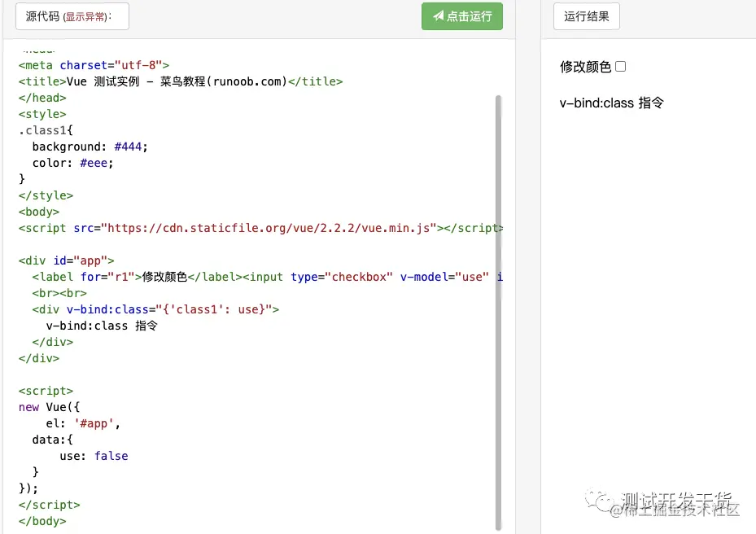Click the code editor vertical scrollbar
Screen dimensions: 756x534
(499, 312)
